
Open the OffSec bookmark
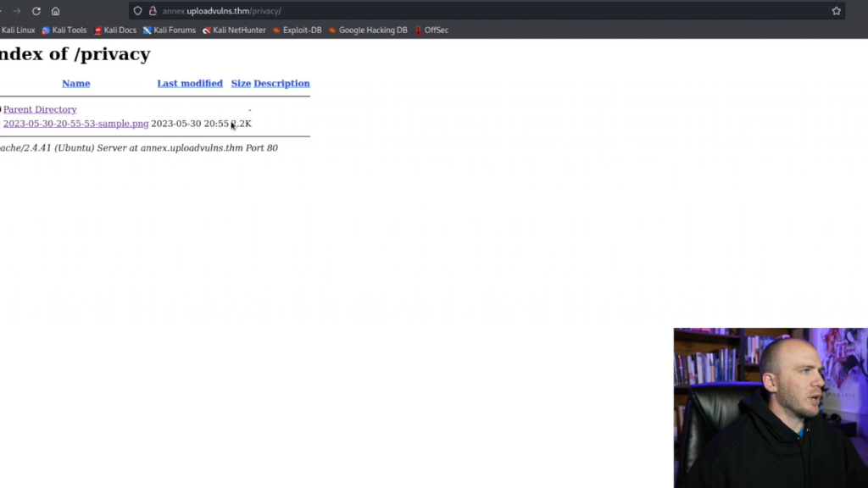click(x=431, y=30)
